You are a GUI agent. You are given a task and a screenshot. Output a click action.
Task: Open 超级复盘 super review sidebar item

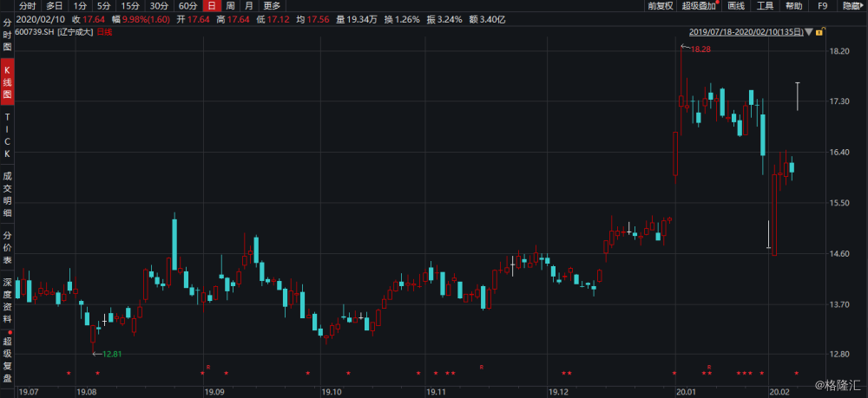7,360
